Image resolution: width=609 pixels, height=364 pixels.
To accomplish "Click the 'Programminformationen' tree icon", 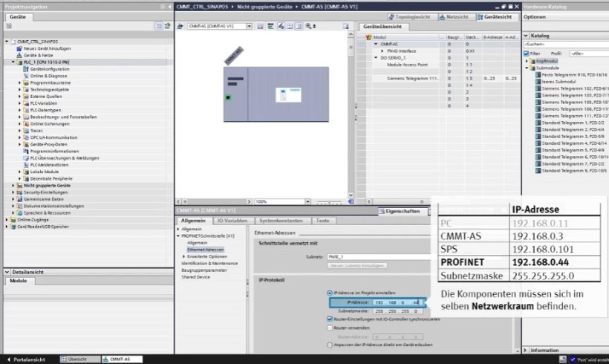I will click(26, 151).
